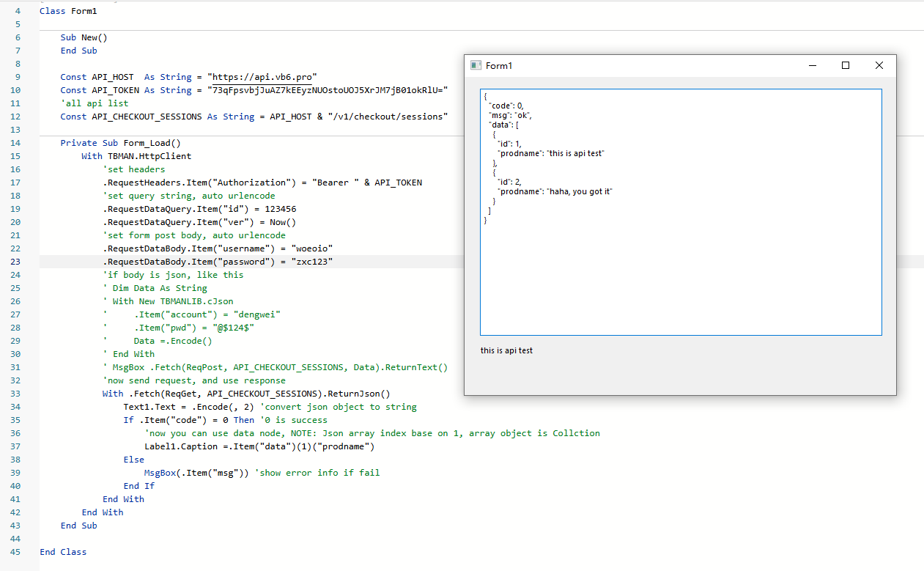Click the NOTE comment about Json array index
Viewport: 924px width, 571px height.
click(x=372, y=433)
